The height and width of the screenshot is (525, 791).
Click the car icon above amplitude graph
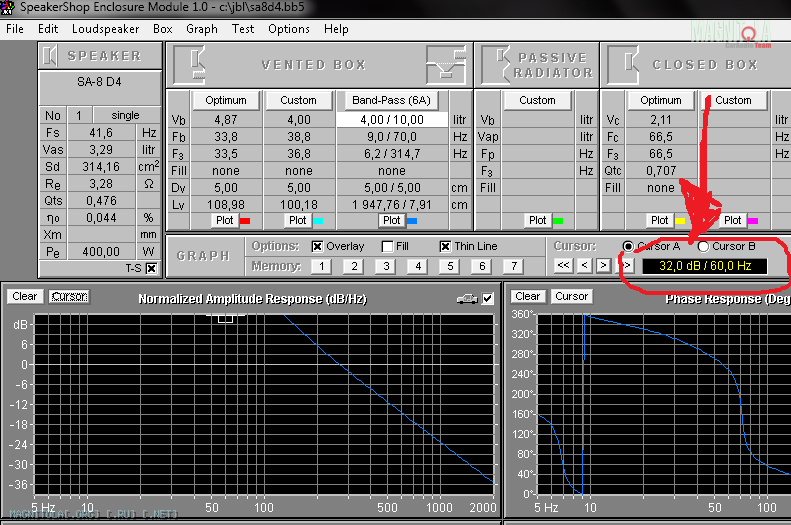coord(467,299)
